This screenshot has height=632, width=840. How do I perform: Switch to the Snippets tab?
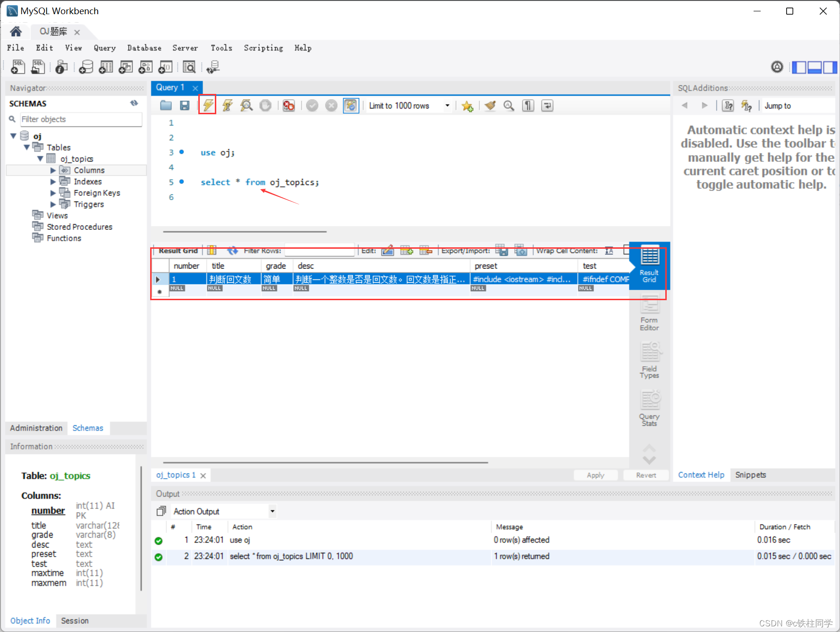pyautogui.click(x=750, y=475)
